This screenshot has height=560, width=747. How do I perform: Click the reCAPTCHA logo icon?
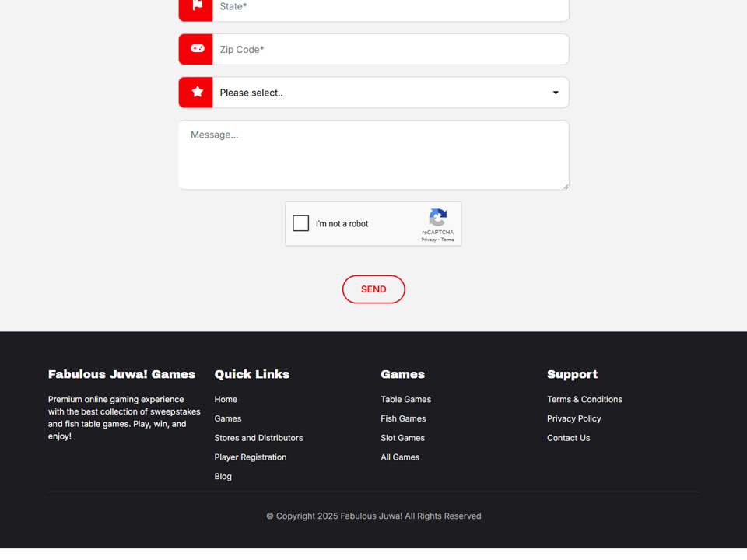(437, 218)
